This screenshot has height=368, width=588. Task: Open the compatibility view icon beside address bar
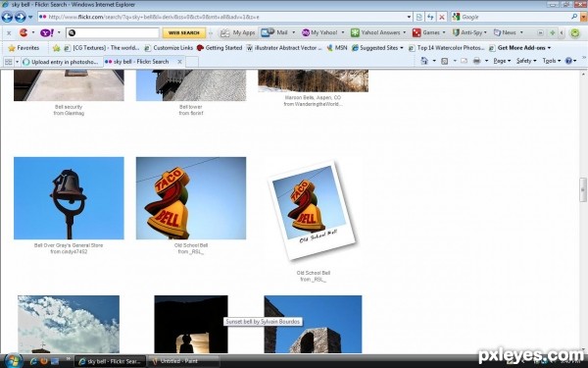[419, 17]
